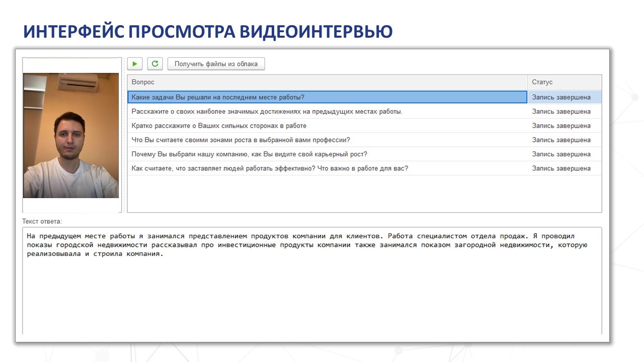This screenshot has height=362, width=644.
Task: Click "Запись завершена" beside the growth zones question
Action: point(561,140)
